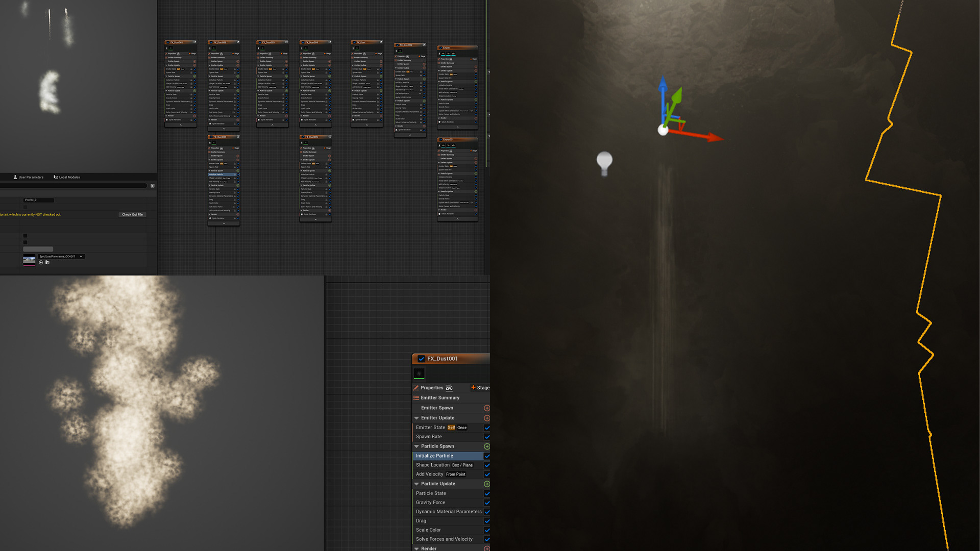
Task: Disable the FX_Dust001 emitter checkbox
Action: [421, 359]
